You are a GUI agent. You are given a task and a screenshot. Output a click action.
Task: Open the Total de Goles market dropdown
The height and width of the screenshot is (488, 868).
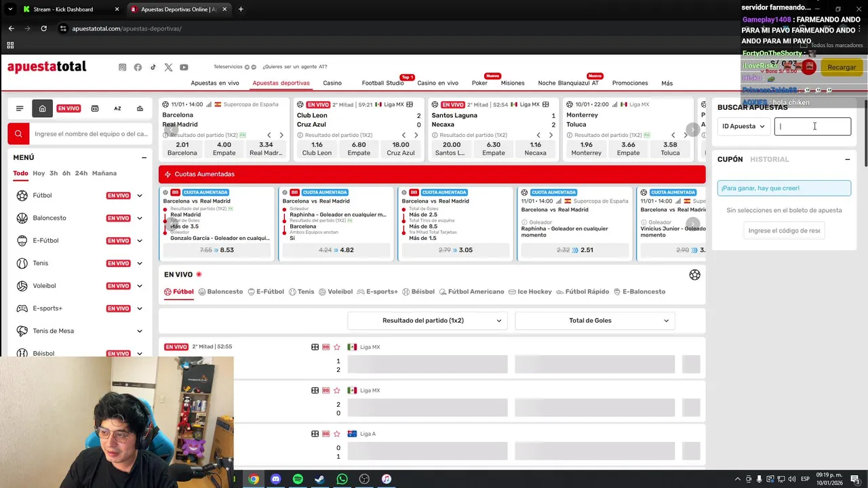[595, 321]
